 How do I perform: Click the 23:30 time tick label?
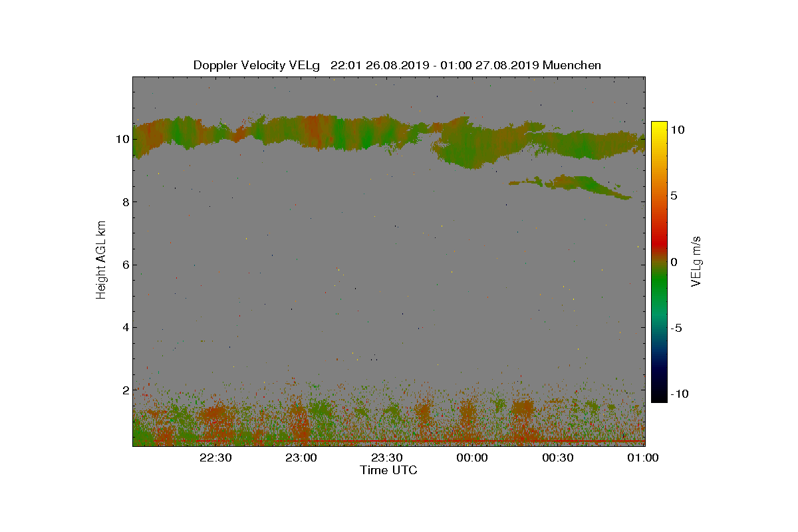coord(388,458)
